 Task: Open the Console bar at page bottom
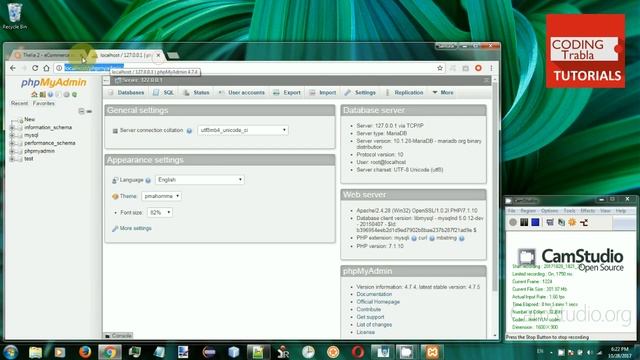pyautogui.click(x=118, y=336)
